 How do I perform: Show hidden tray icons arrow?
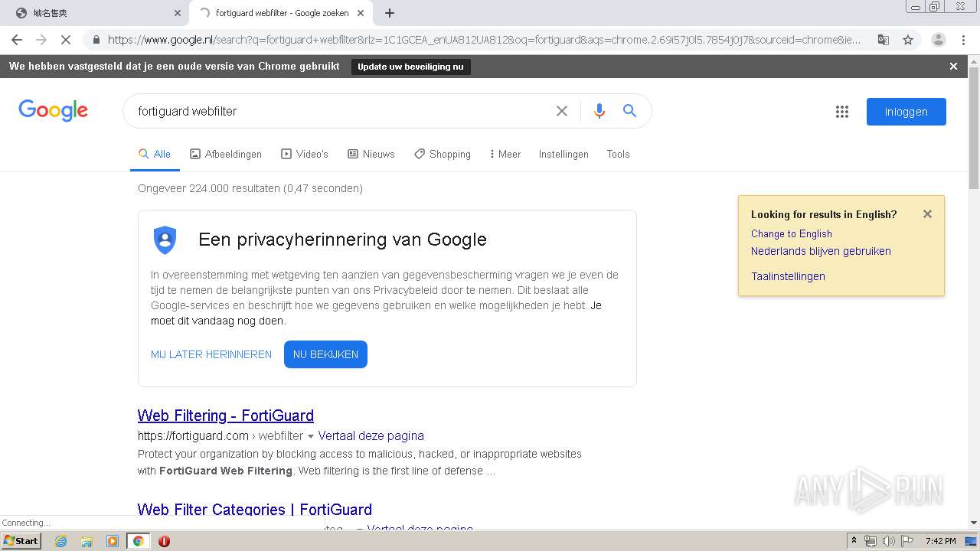pos(854,541)
